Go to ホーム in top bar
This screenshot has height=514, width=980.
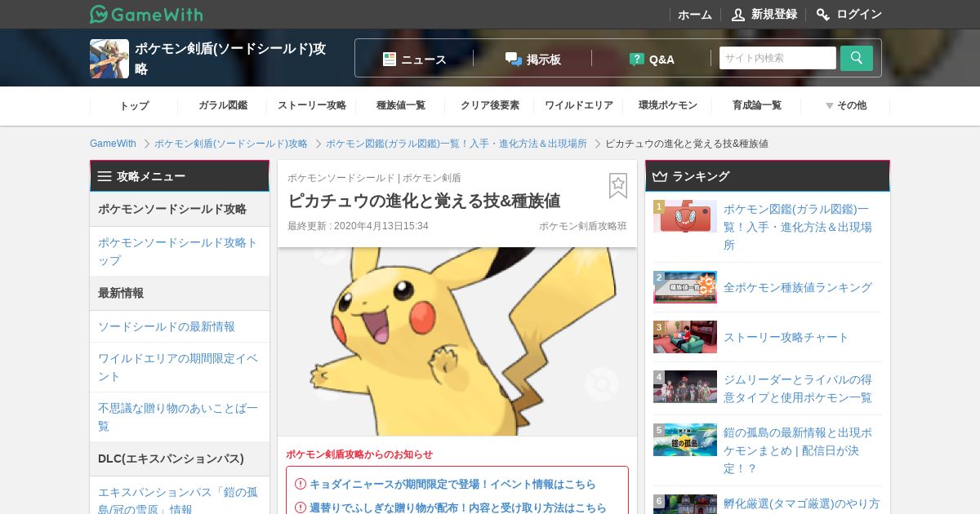pos(695,15)
